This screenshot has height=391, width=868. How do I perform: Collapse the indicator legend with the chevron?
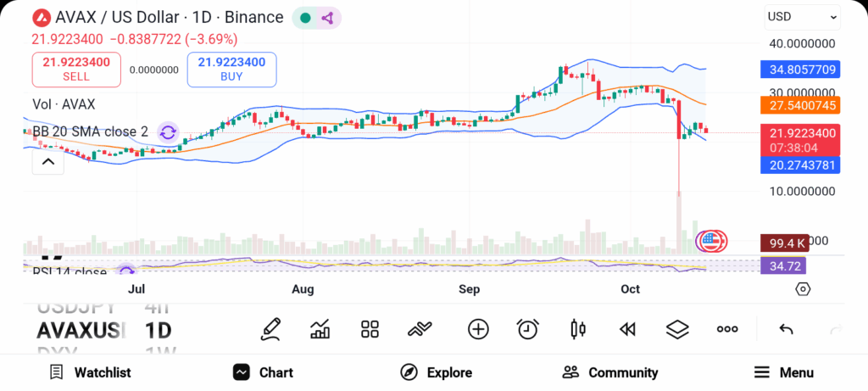[x=48, y=161]
